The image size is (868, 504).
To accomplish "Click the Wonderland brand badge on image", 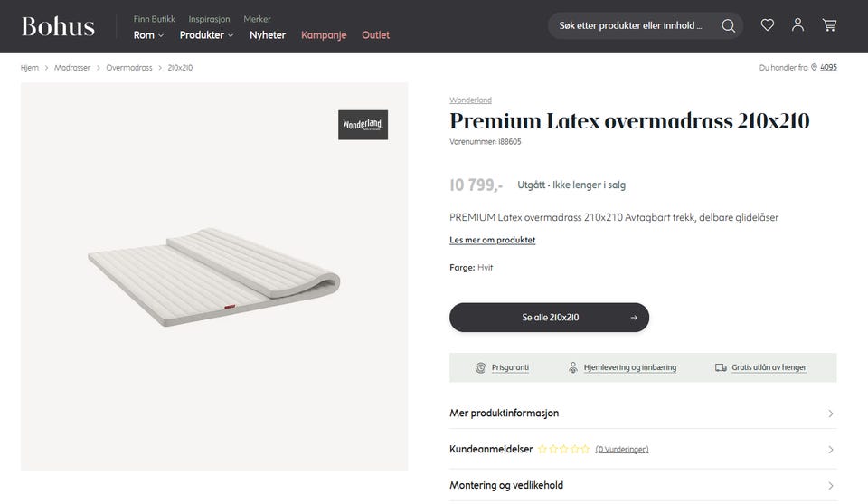I will click(363, 125).
